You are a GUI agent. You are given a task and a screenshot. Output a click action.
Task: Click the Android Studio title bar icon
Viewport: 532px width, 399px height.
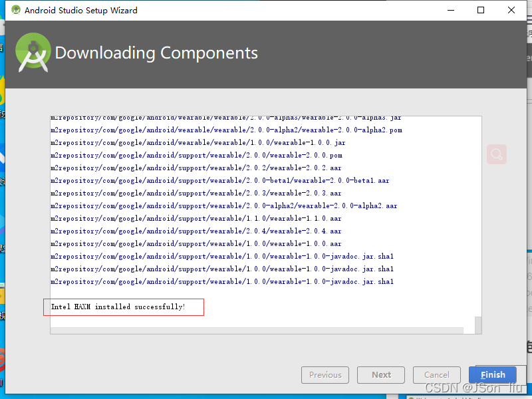tap(15, 10)
